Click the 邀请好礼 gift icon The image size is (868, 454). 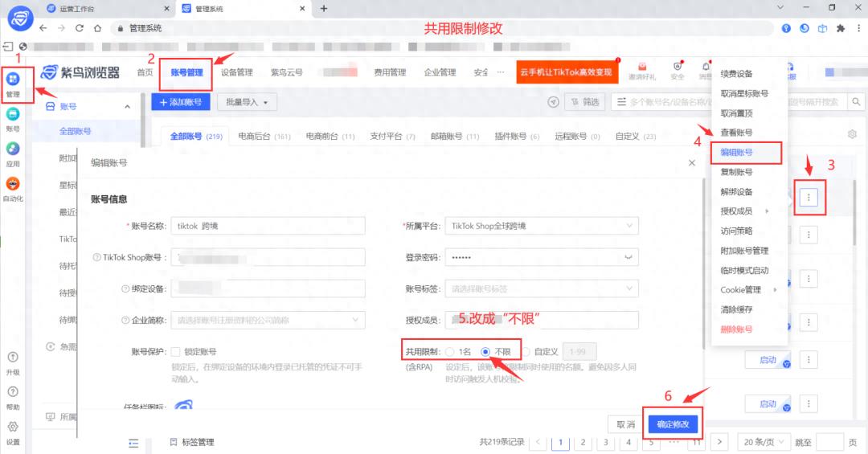pyautogui.click(x=642, y=67)
